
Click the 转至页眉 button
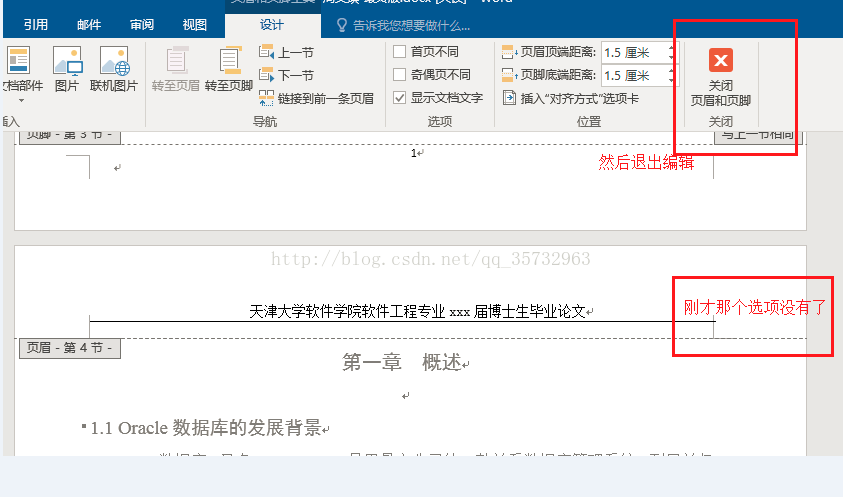176,69
